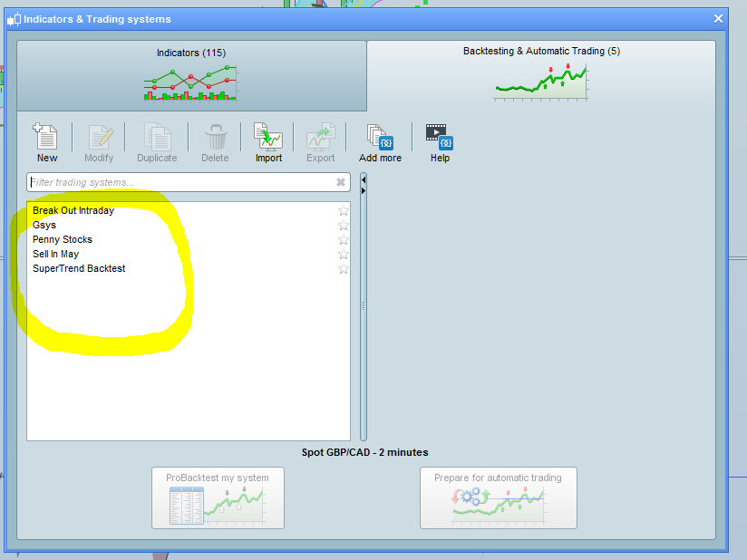Collapse panel with left arrow on divider
Screen dimensions: 747x560
point(364,180)
